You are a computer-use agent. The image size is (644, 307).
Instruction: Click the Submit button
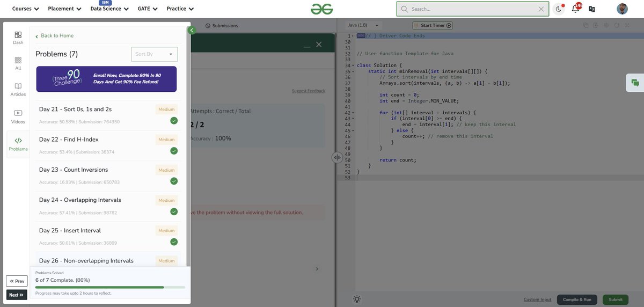tap(616, 299)
